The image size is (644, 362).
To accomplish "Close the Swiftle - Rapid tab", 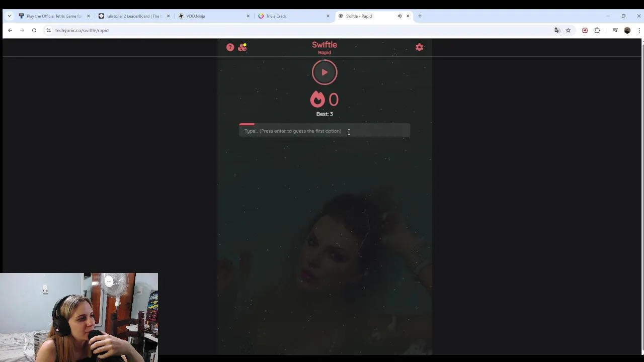I will [x=408, y=16].
